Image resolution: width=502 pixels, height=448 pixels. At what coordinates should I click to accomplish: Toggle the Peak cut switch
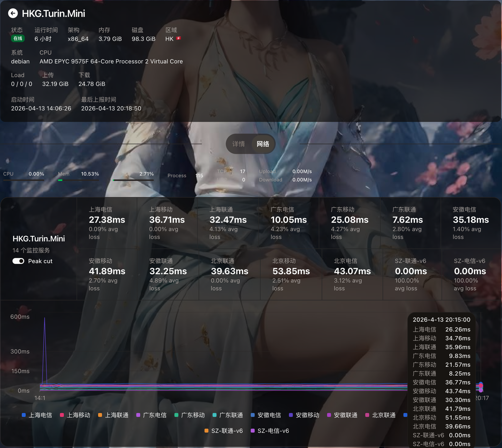18,261
